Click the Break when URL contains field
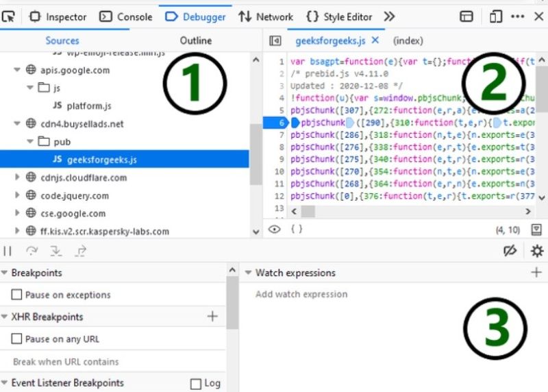 click(114, 362)
